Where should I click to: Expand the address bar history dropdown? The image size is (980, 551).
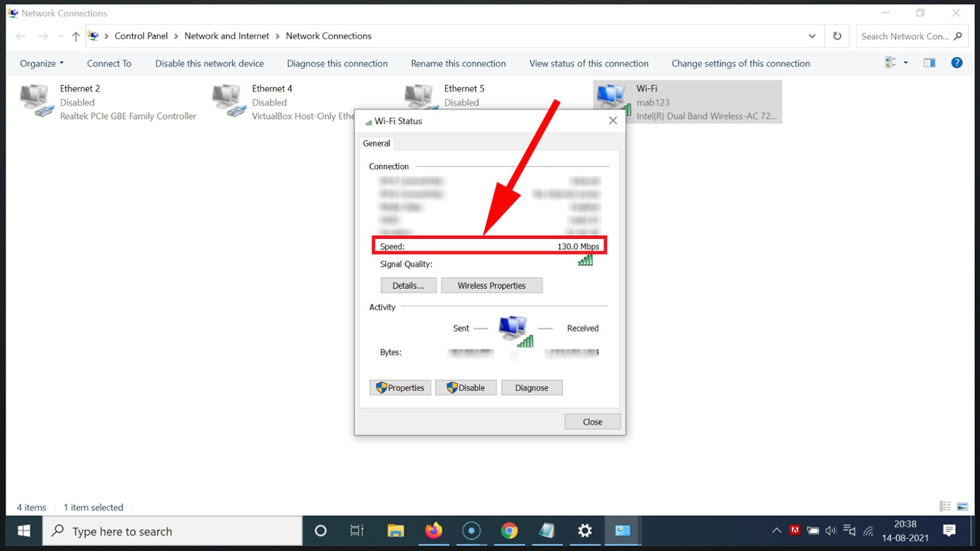tap(811, 36)
